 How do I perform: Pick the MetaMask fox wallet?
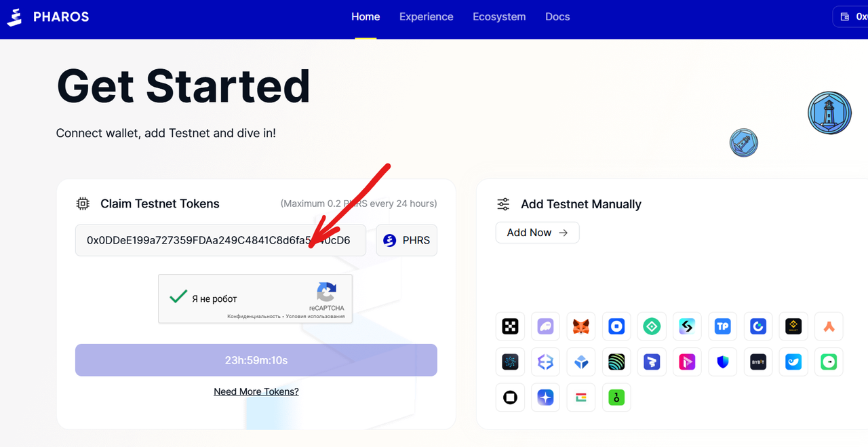click(x=581, y=327)
